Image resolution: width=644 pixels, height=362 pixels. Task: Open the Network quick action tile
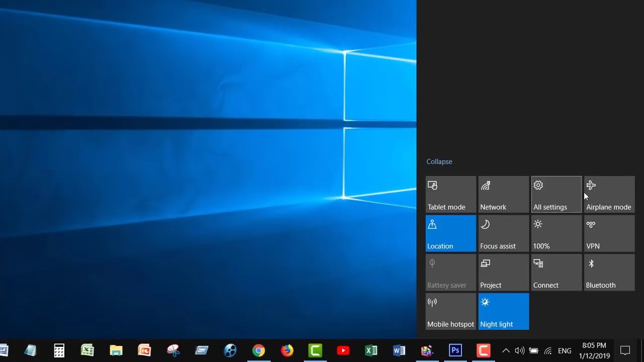(x=504, y=194)
